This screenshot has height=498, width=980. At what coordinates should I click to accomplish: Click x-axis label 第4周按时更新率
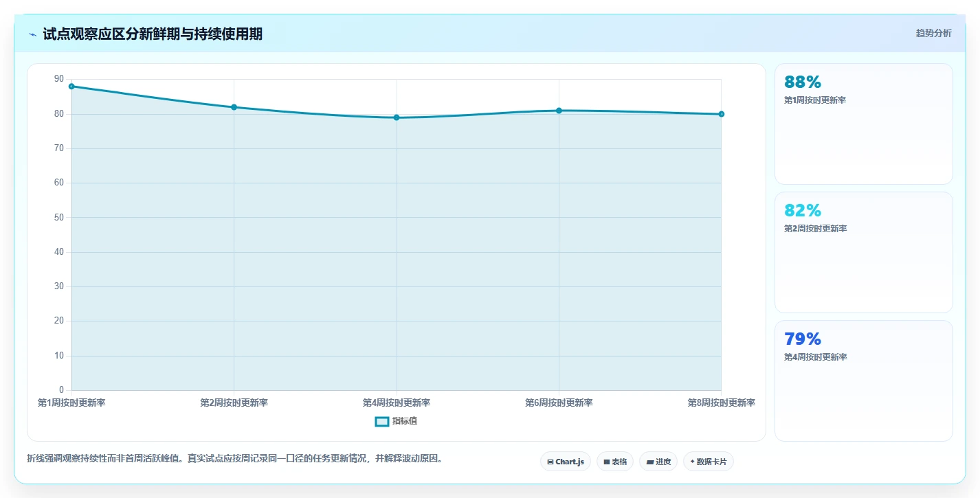click(397, 403)
